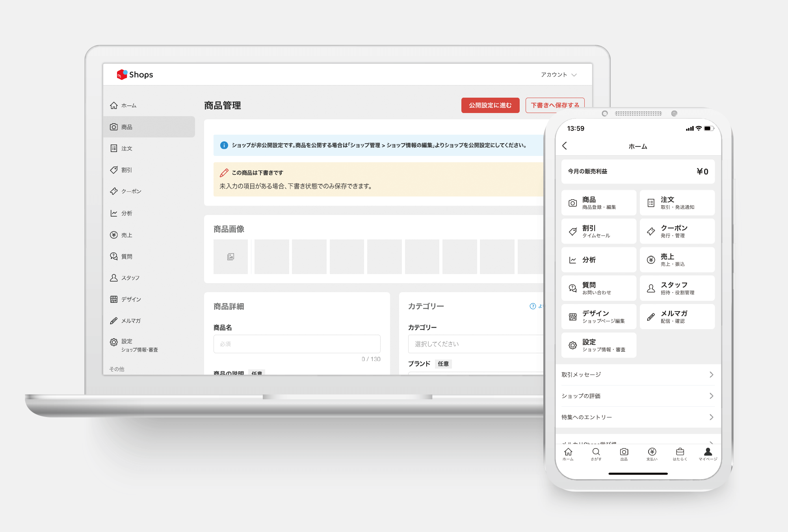Tap メルマガ tile on phone
Screen dimensions: 788x532
point(677,317)
